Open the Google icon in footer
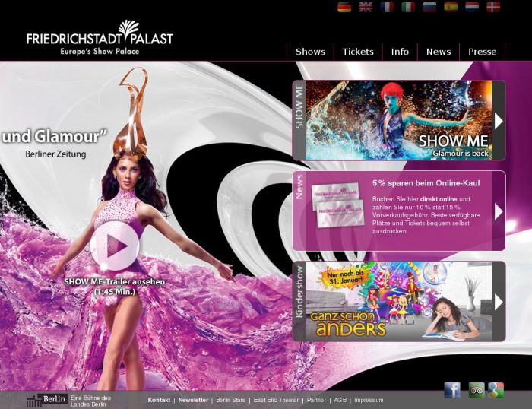The height and width of the screenshot is (409, 532). (x=496, y=390)
